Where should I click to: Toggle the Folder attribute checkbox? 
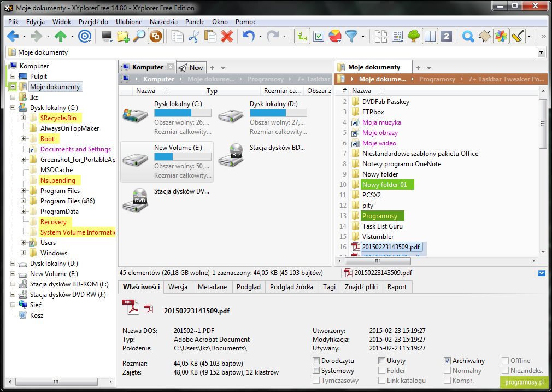[x=381, y=371]
